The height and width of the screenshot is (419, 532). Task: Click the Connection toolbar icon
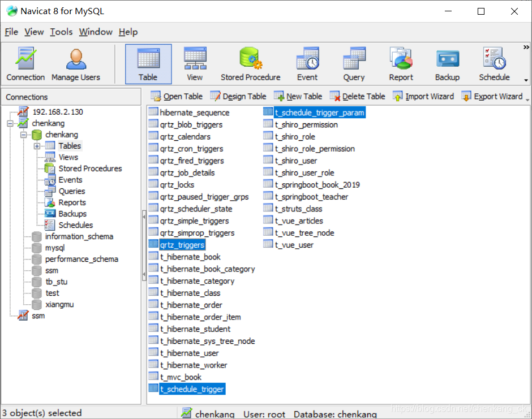click(25, 64)
